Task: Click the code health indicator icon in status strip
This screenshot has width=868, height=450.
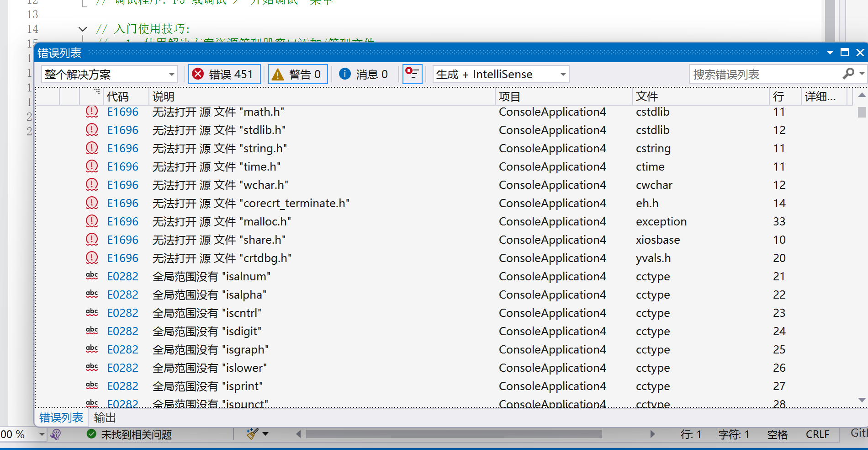Action: (56, 434)
